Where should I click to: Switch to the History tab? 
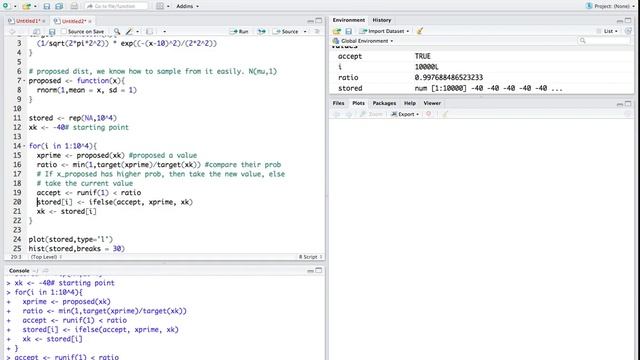pyautogui.click(x=382, y=20)
